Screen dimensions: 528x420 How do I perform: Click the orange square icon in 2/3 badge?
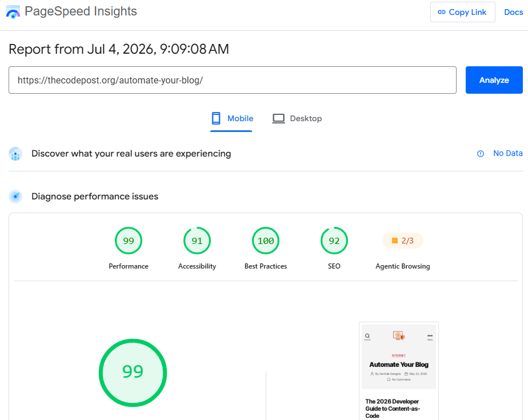395,241
